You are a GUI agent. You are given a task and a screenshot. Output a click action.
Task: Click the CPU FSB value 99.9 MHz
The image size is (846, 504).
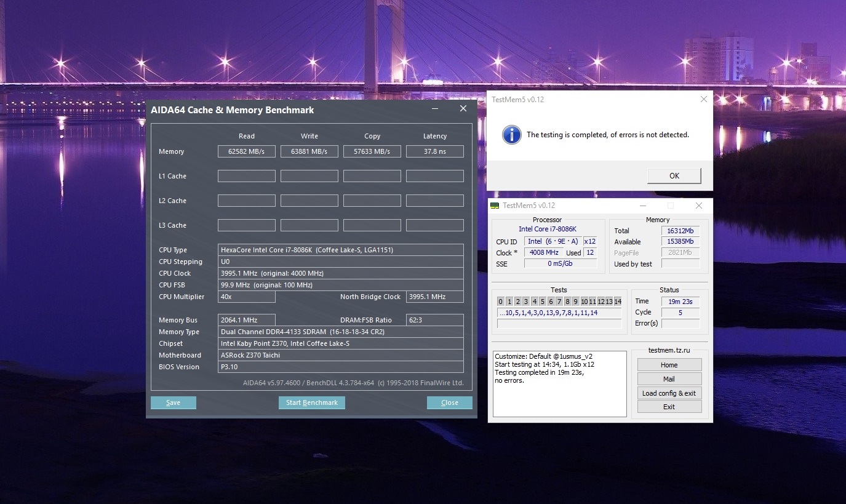pyautogui.click(x=341, y=285)
